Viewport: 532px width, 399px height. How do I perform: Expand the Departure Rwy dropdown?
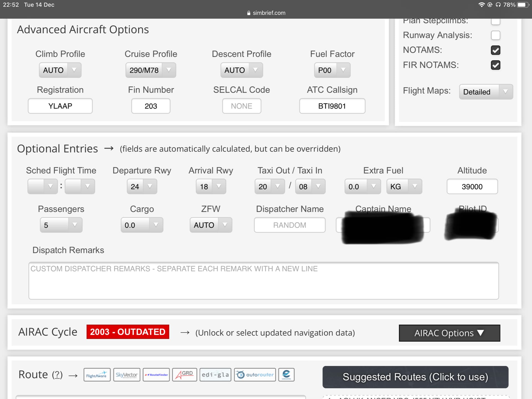coord(142,186)
